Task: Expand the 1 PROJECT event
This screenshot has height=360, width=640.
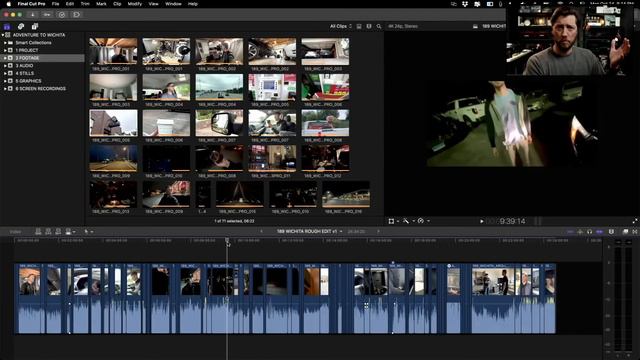Action: 6,50
